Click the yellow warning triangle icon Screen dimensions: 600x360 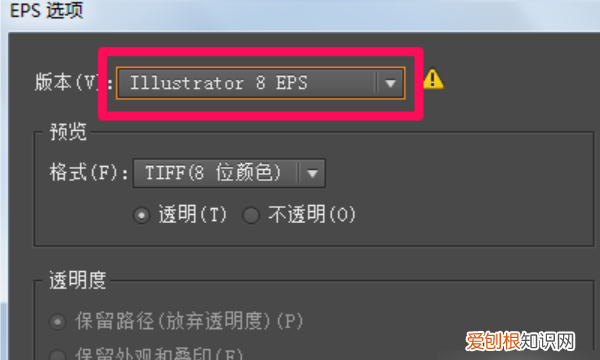click(433, 79)
